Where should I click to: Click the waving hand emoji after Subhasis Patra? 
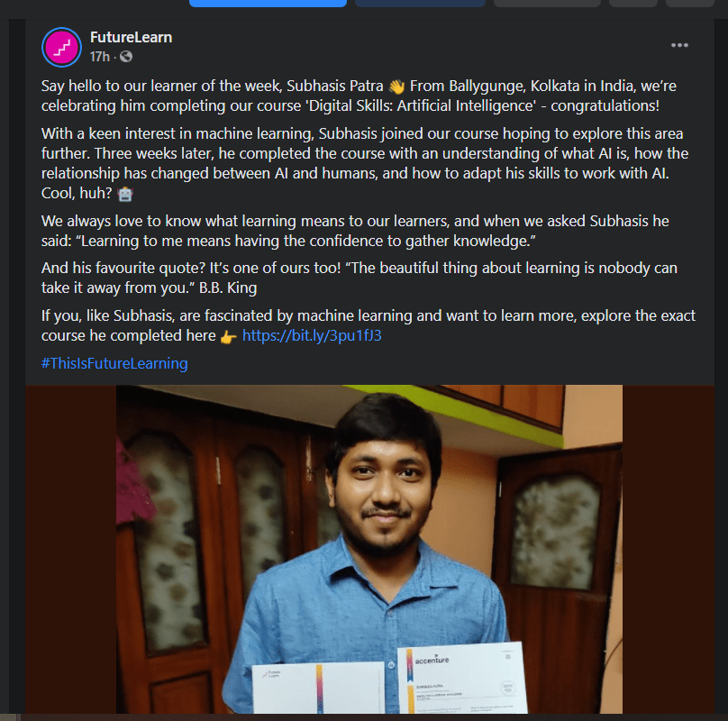[397, 87]
